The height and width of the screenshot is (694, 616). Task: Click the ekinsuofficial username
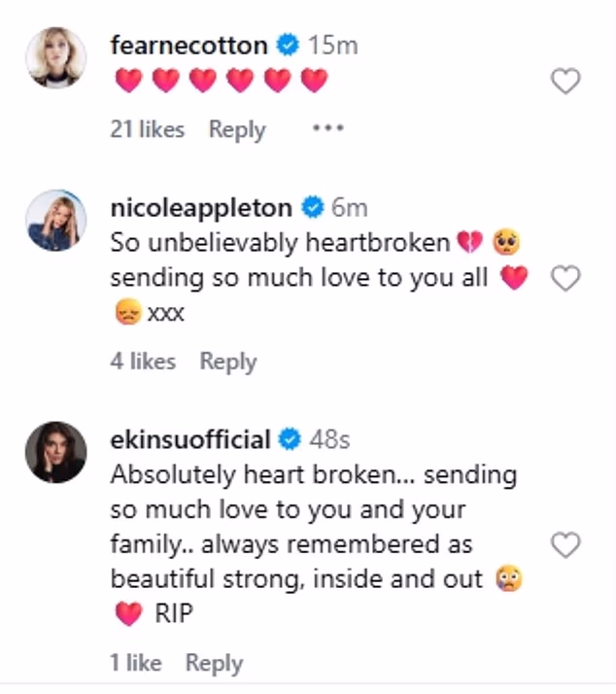coord(189,439)
